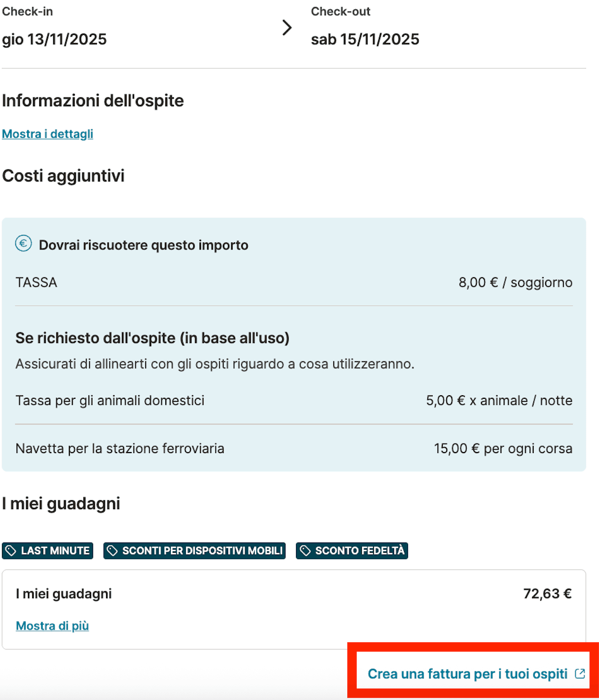The width and height of the screenshot is (599, 700).
Task: Click the 8,00 € / soggiorno amount
Action: (x=515, y=283)
